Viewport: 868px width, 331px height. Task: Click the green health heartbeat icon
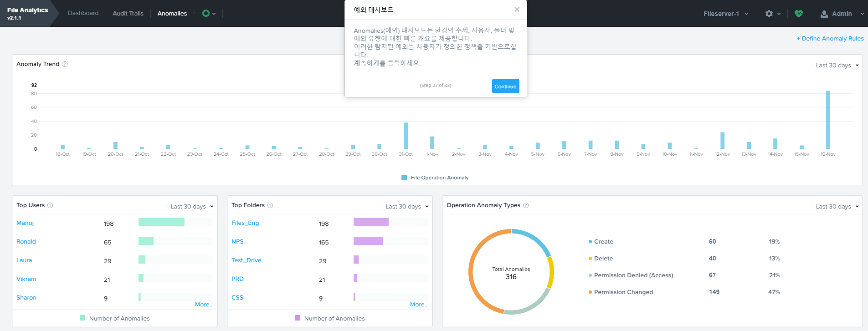[x=798, y=14]
